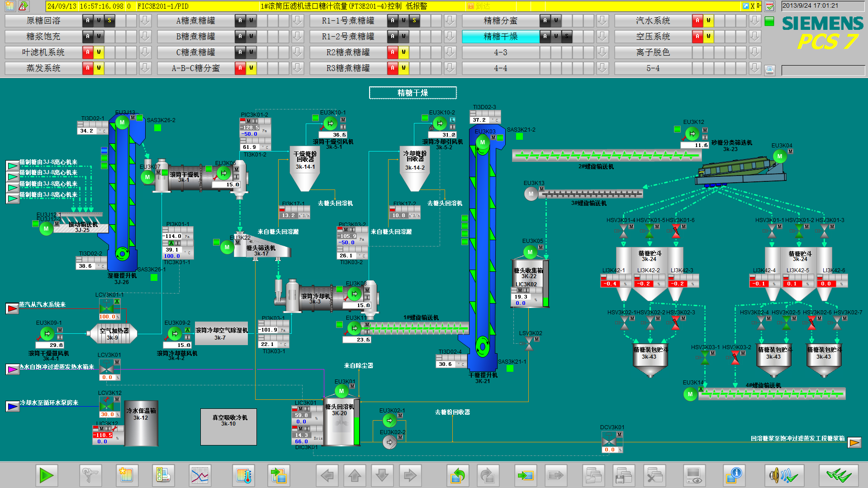
Task: Expand the arrow next to 蒸发系统
Action: [145, 68]
